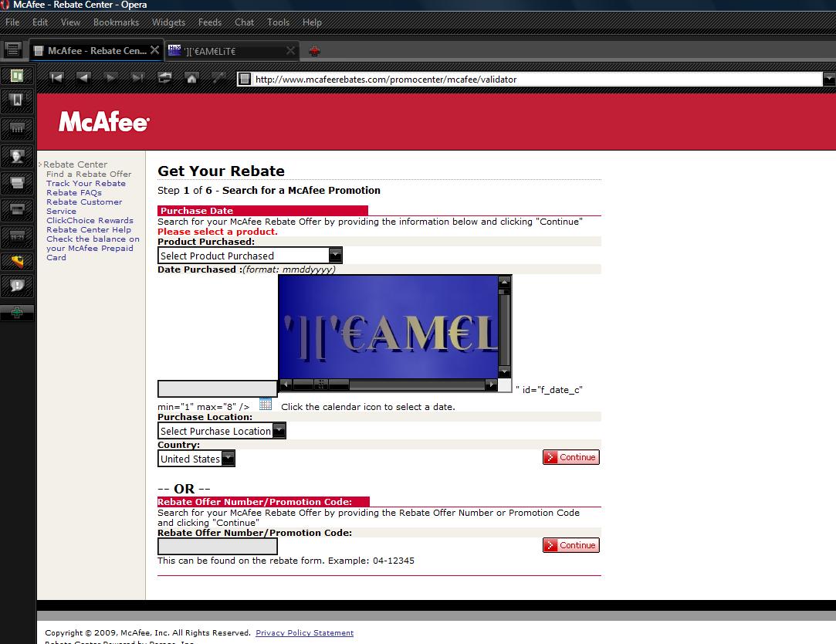
Task: Close the ']['€AM€LiT€ tab
Action: (290, 51)
